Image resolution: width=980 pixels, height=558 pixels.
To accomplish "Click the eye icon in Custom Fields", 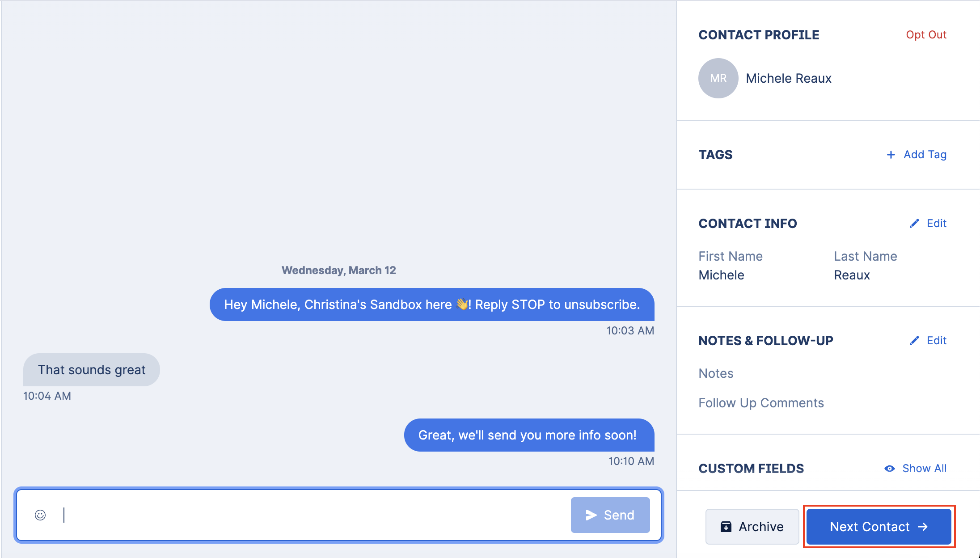I will [890, 469].
